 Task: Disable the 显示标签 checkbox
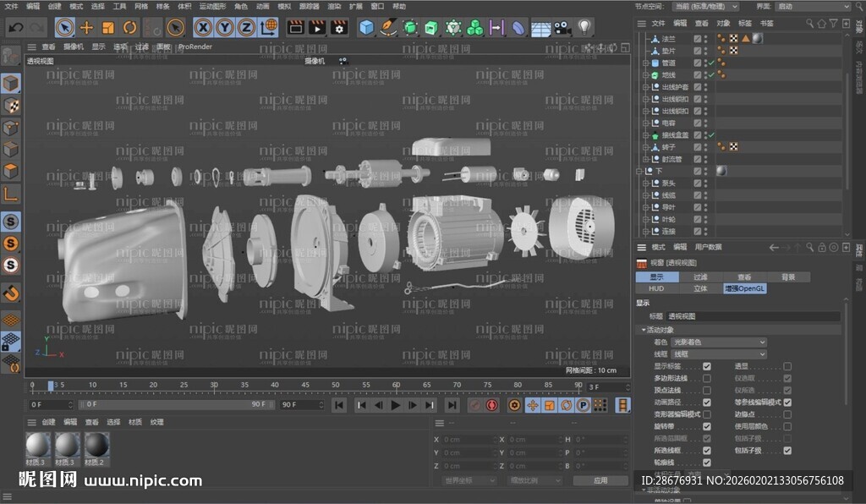pos(707,365)
